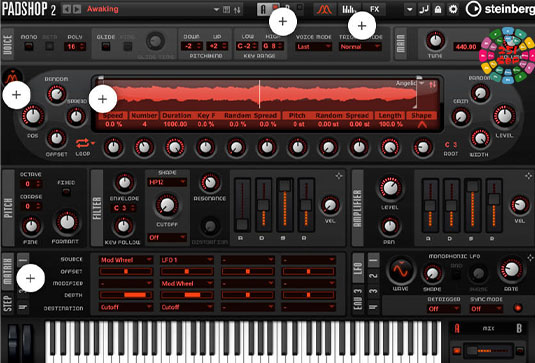Load the next preset with right arrow
The width and height of the screenshot is (535, 363).
click(x=77, y=9)
